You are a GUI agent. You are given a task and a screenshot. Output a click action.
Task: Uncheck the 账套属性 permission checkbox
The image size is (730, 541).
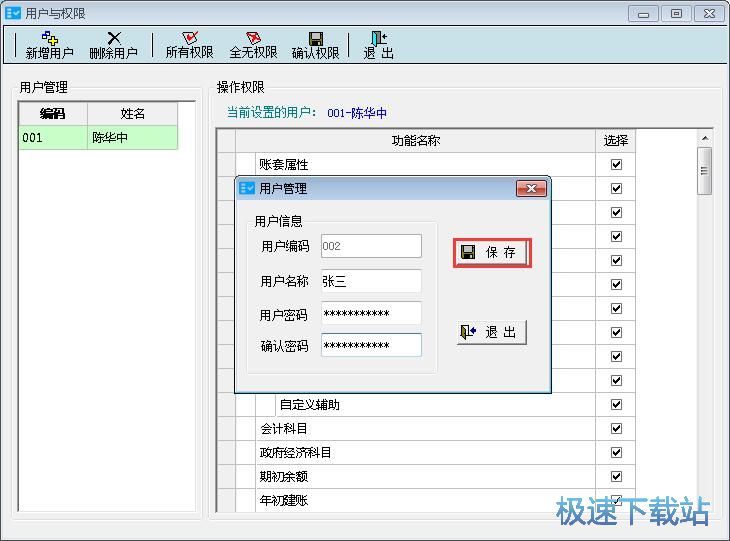pyautogui.click(x=616, y=164)
